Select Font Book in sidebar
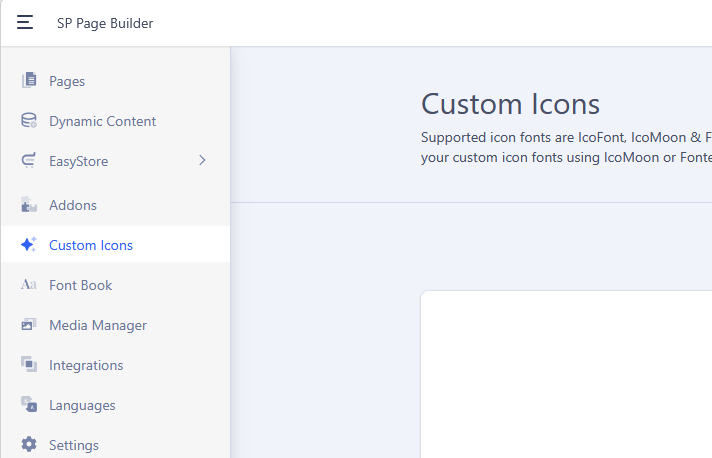The width and height of the screenshot is (712, 458). (115, 285)
